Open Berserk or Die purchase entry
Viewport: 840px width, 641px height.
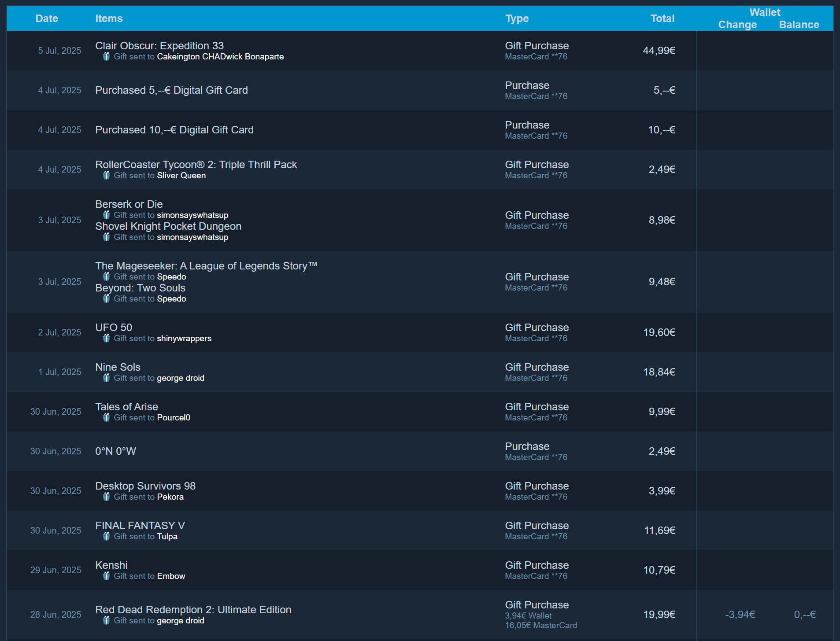[x=129, y=204]
